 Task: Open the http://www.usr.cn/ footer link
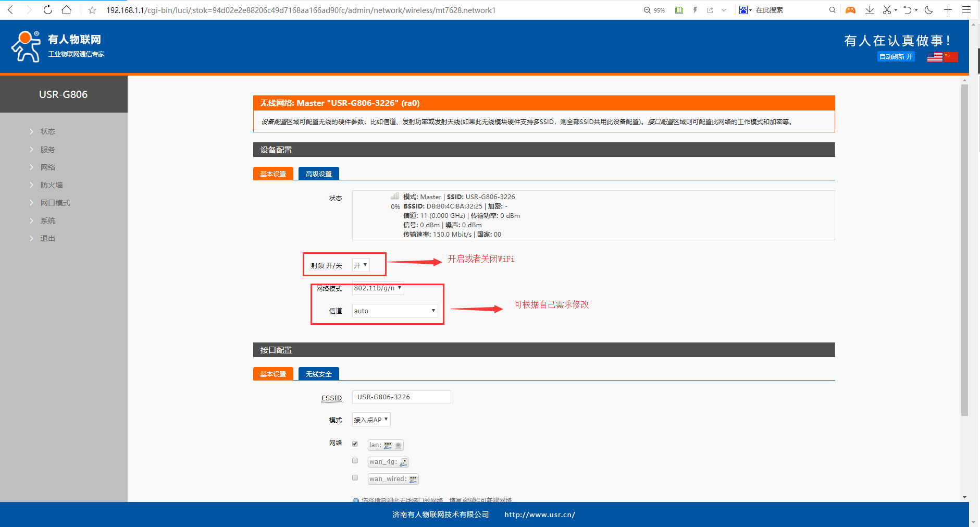539,514
